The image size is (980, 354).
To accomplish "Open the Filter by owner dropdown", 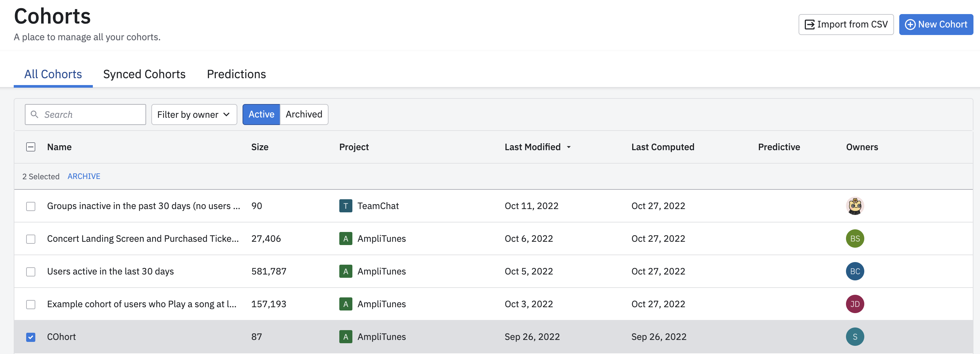I will point(194,114).
